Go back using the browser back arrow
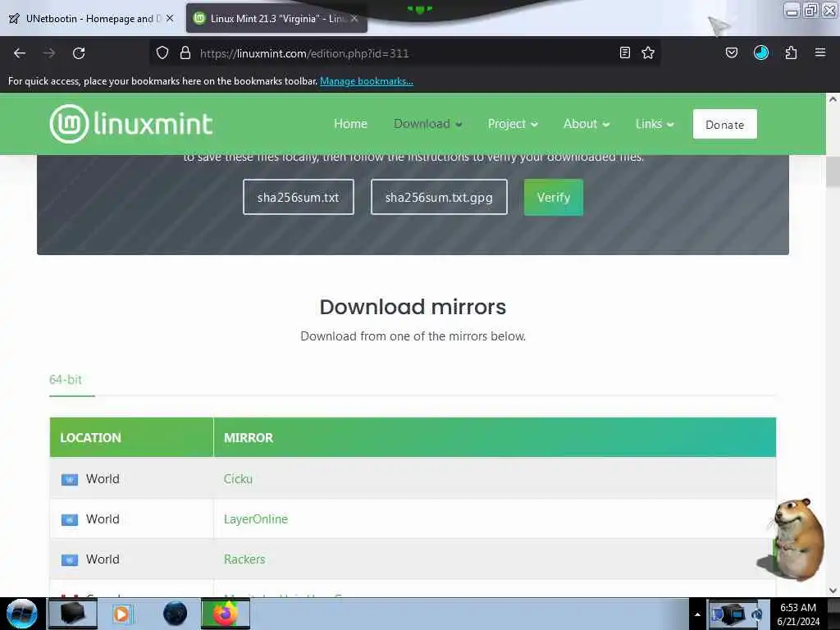 [20, 53]
